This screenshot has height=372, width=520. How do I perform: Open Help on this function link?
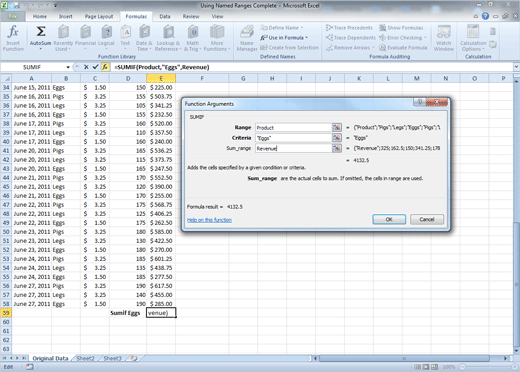pos(209,220)
